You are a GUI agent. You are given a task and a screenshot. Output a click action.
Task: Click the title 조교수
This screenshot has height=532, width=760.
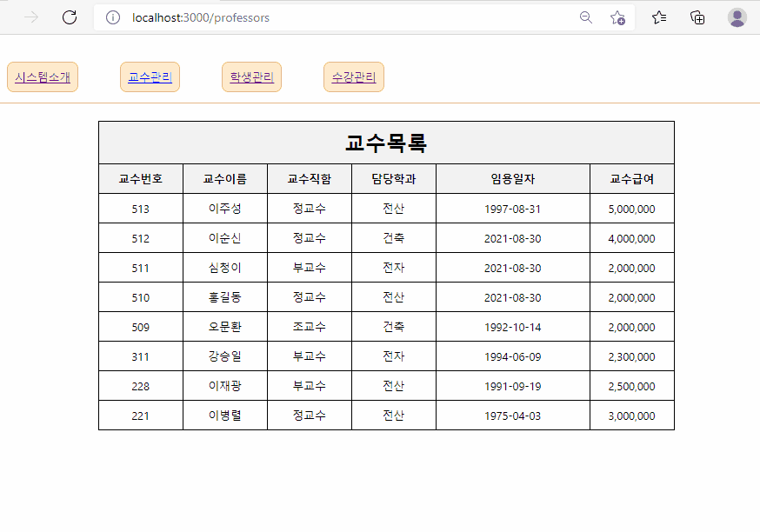coord(310,327)
